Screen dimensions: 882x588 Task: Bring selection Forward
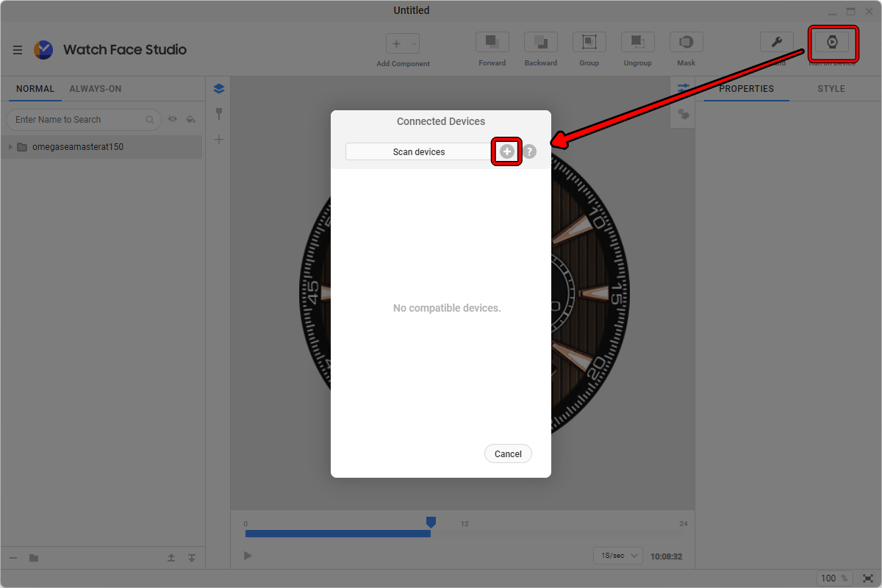point(492,42)
